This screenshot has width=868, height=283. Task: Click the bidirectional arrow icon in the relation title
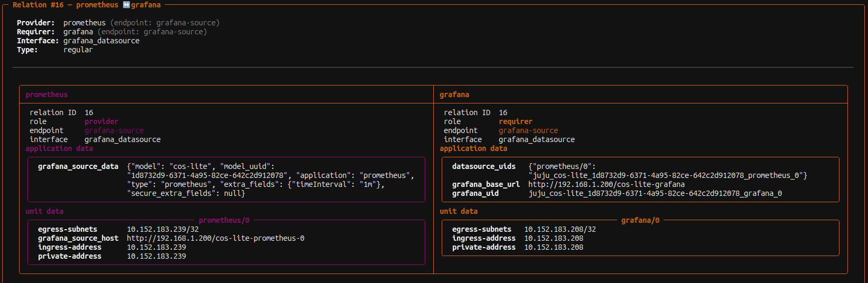tap(126, 5)
